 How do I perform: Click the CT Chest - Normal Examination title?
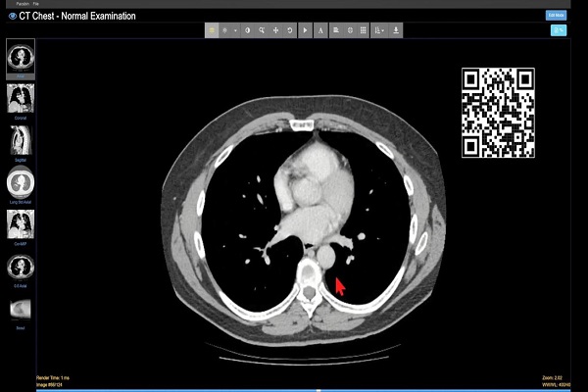point(77,16)
